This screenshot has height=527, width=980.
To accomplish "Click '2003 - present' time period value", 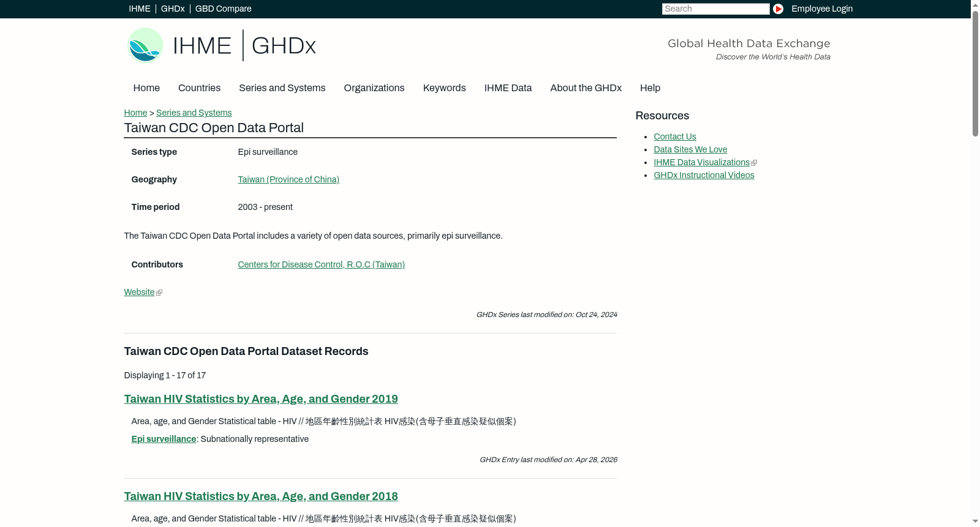I will pos(265,207).
